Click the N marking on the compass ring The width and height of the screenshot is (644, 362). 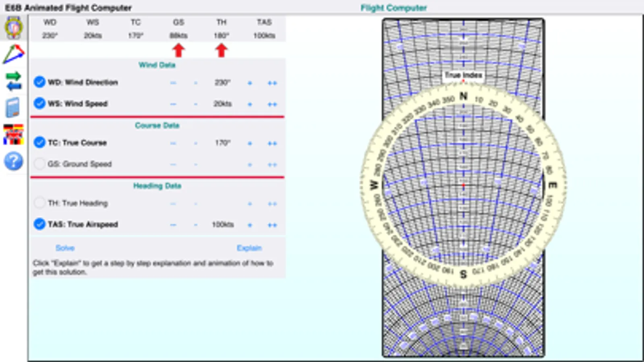[x=464, y=96]
